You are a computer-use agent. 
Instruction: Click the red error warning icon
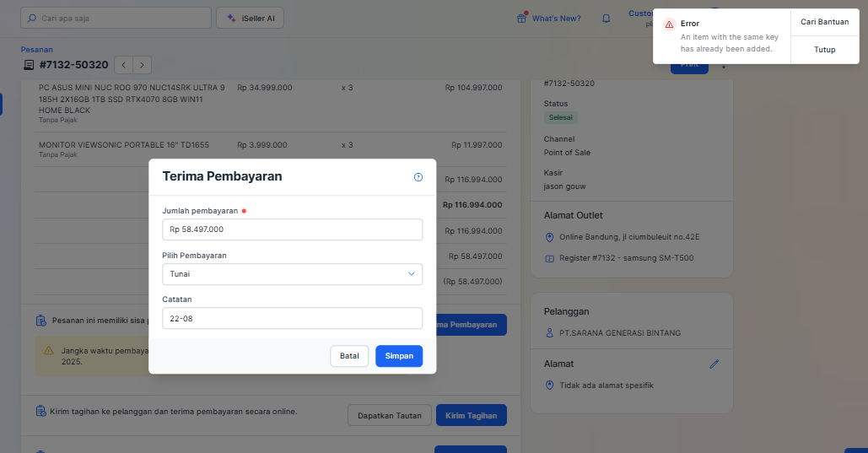(x=669, y=24)
